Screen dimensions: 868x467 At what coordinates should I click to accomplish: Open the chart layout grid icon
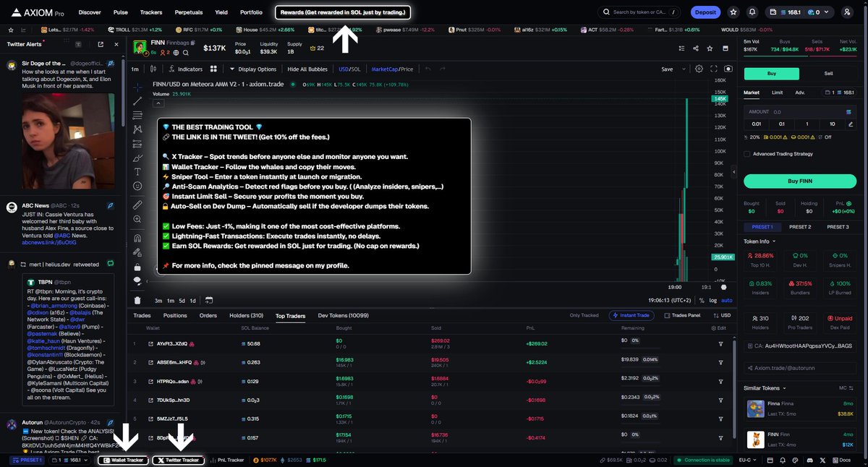pos(213,69)
